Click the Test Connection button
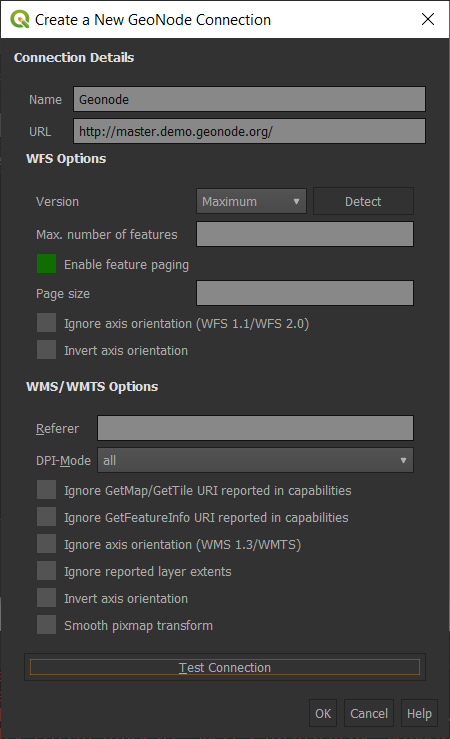Screen dimensions: 450x739 (x=225, y=667)
